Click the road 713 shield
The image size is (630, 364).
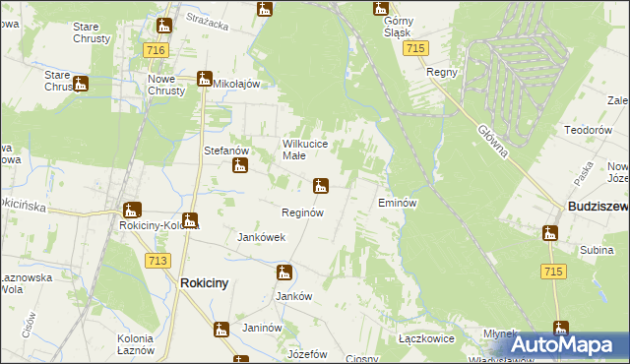(157, 261)
